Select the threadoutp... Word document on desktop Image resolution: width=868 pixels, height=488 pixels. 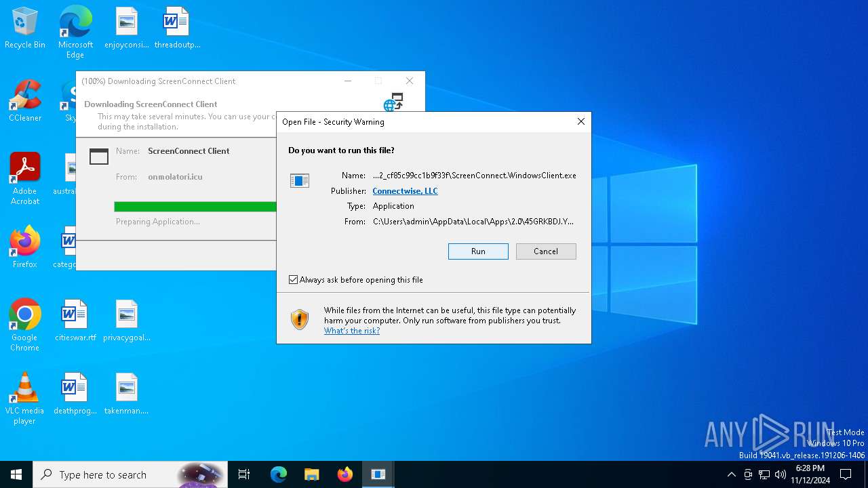coord(177,28)
